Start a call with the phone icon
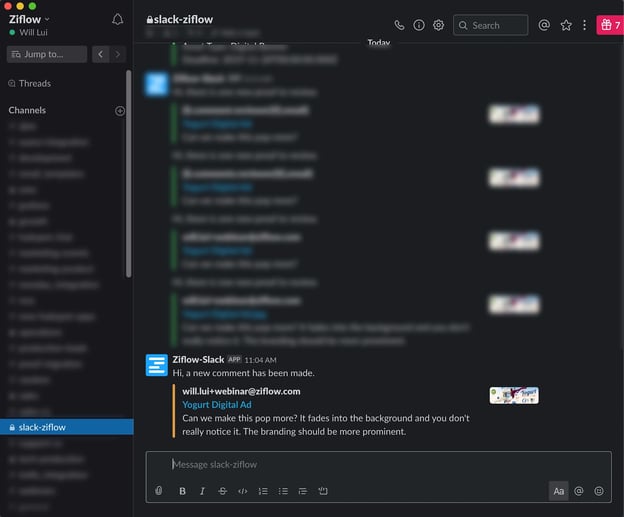Viewport: 624px width, 517px height. point(400,25)
